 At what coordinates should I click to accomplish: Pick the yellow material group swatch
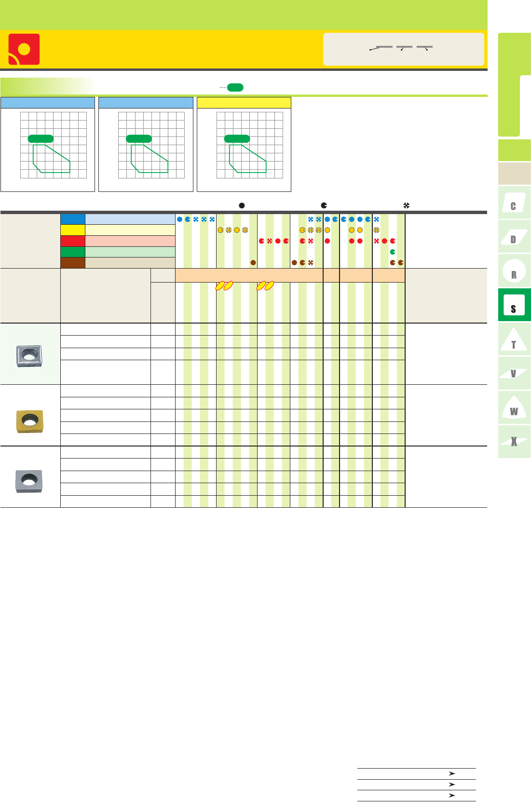[73, 230]
